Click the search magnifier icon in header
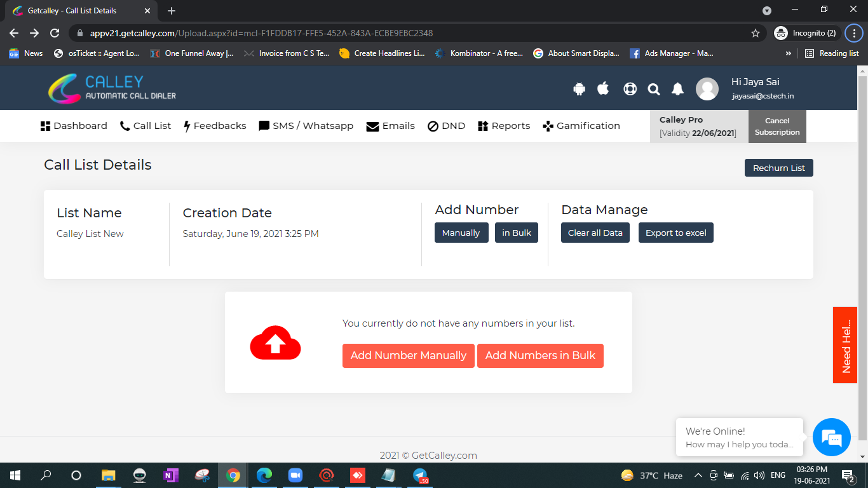868x488 pixels. pyautogui.click(x=654, y=89)
